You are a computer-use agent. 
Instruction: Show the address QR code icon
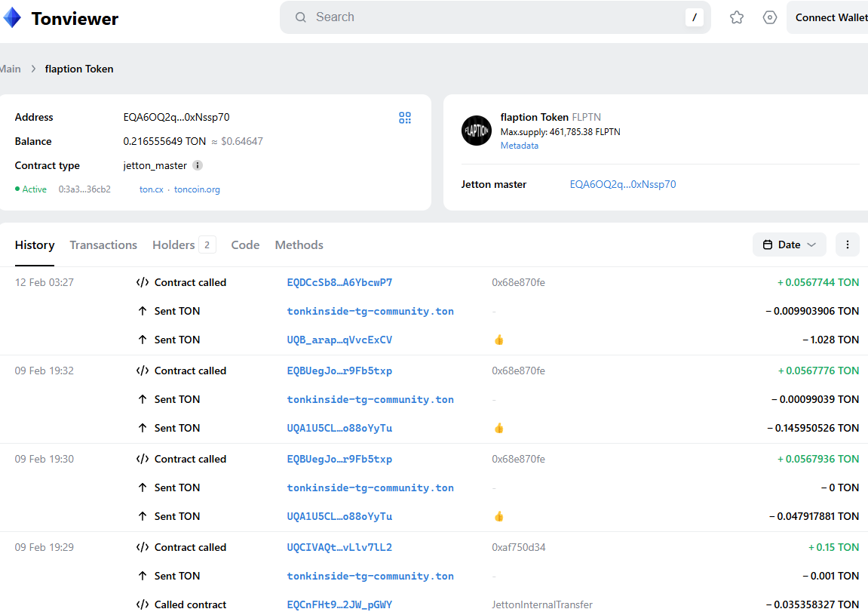point(405,118)
